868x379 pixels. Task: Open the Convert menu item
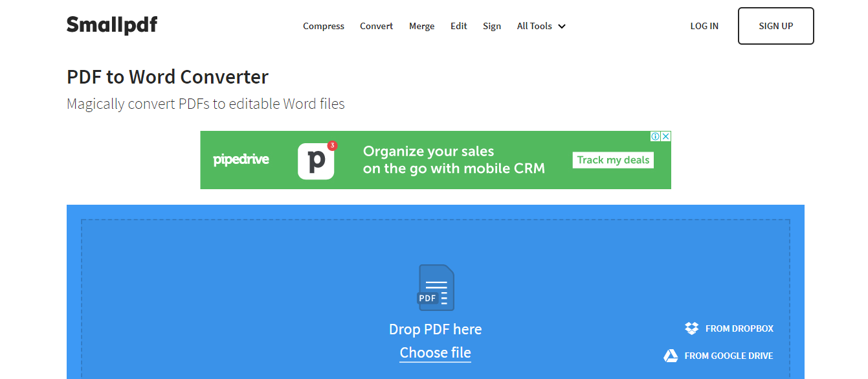point(377,26)
